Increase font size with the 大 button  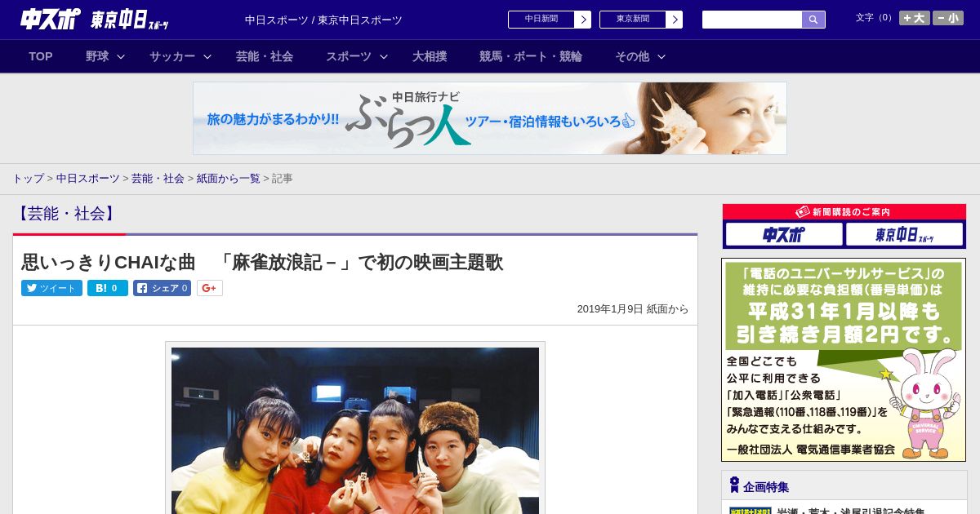pyautogui.click(x=915, y=18)
